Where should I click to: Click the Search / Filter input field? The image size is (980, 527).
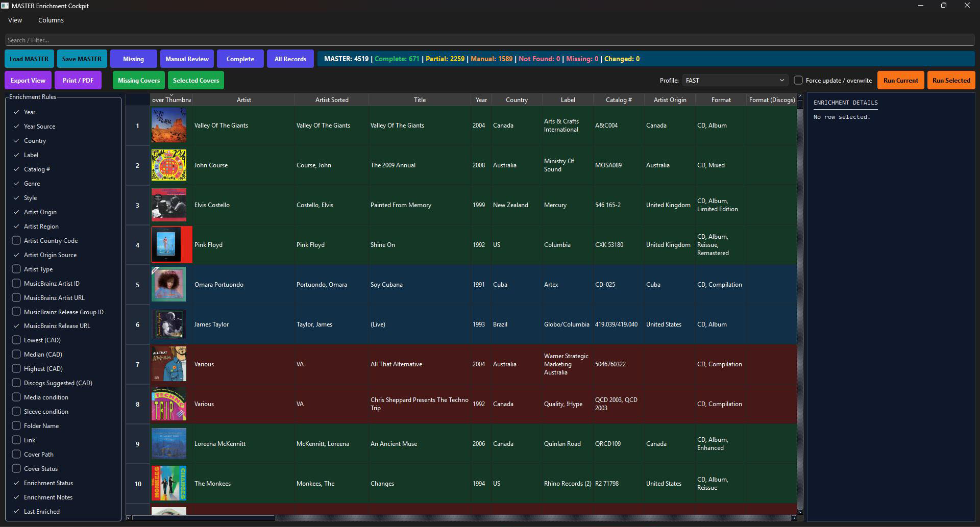pyautogui.click(x=489, y=40)
